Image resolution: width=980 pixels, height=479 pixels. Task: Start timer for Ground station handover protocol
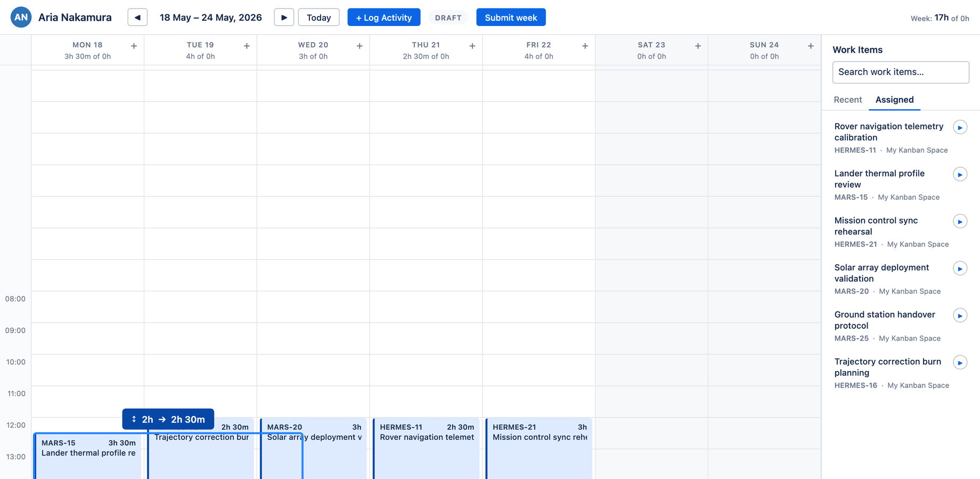960,316
